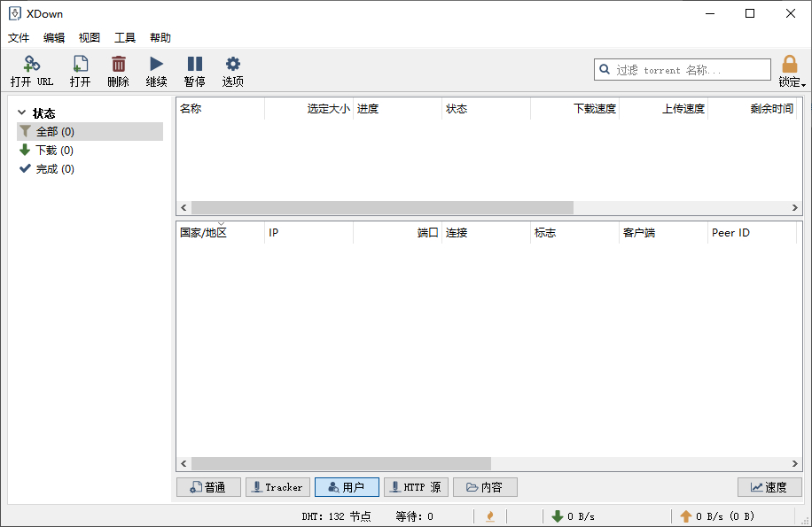This screenshot has width=812, height=527.
Task: Sort torrents by 选定大小 column
Action: pyautogui.click(x=309, y=109)
